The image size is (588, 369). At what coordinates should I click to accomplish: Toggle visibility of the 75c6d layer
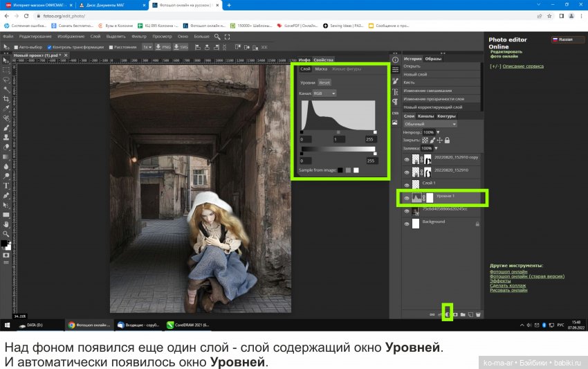pos(407,211)
